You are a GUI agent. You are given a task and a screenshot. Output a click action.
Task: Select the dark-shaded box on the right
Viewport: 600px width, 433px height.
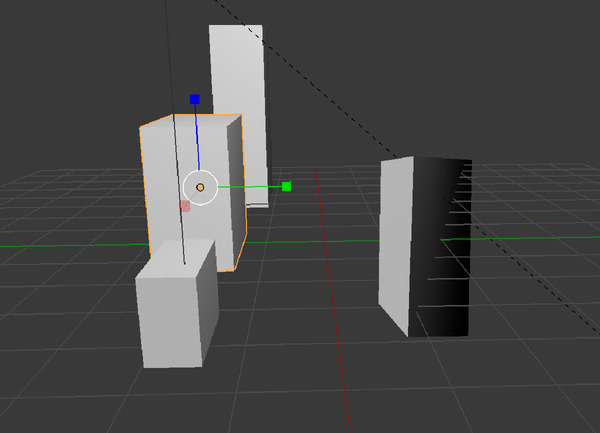click(x=440, y=250)
